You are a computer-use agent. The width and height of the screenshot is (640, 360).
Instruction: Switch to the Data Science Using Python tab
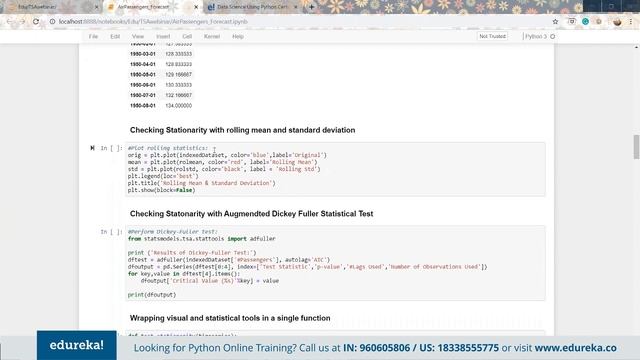click(252, 7)
